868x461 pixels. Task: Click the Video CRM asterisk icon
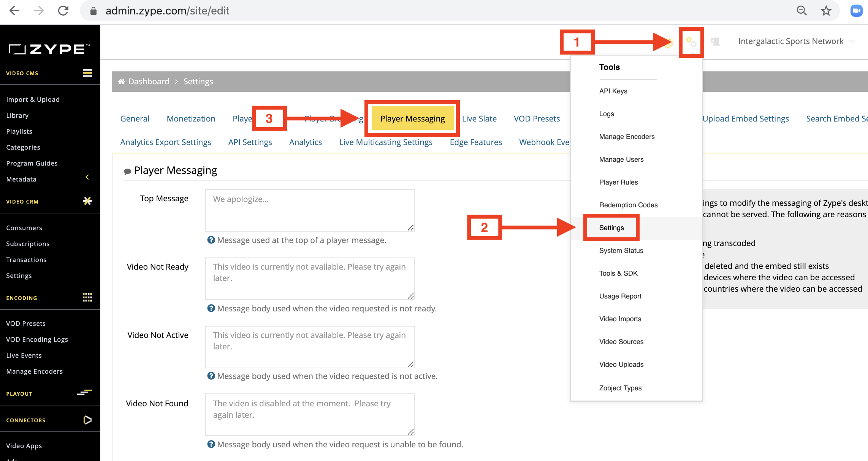click(87, 201)
